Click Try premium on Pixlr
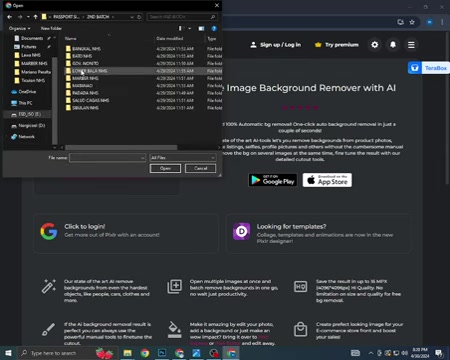The height and width of the screenshot is (360, 450). coord(337,45)
